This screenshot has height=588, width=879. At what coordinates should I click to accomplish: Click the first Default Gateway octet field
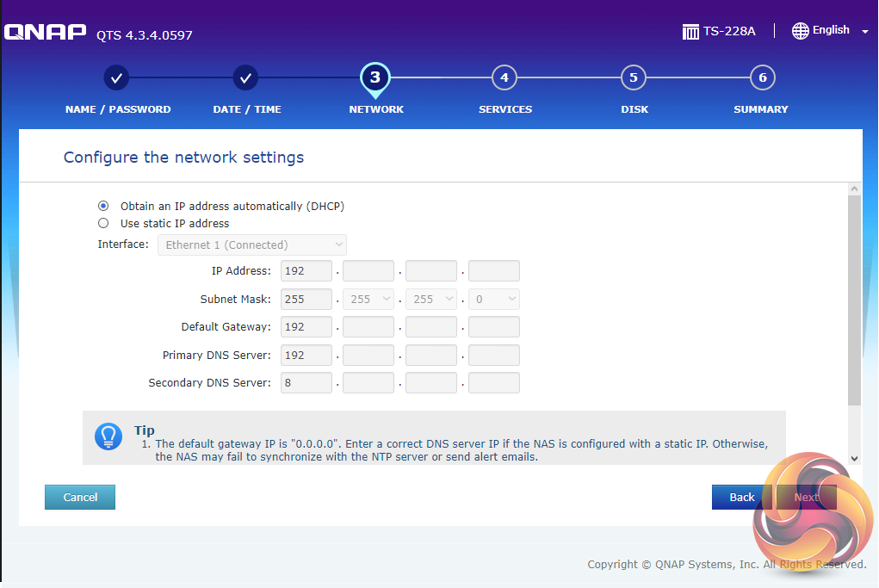click(306, 327)
